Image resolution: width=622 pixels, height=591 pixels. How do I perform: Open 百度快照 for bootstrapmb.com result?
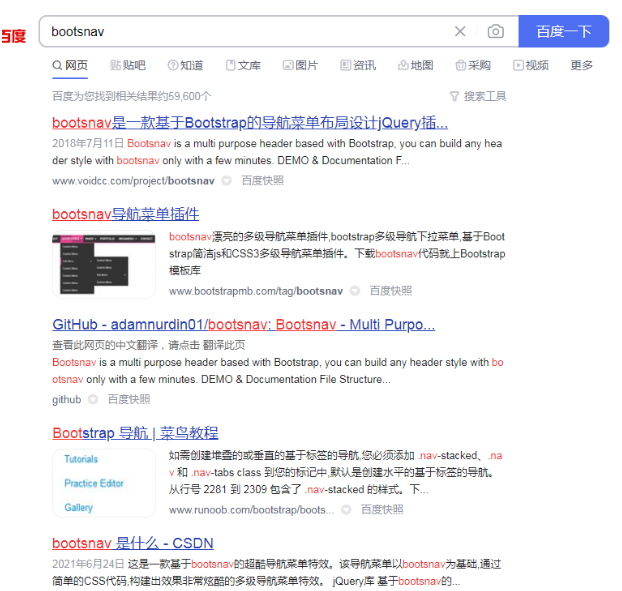[x=391, y=291]
